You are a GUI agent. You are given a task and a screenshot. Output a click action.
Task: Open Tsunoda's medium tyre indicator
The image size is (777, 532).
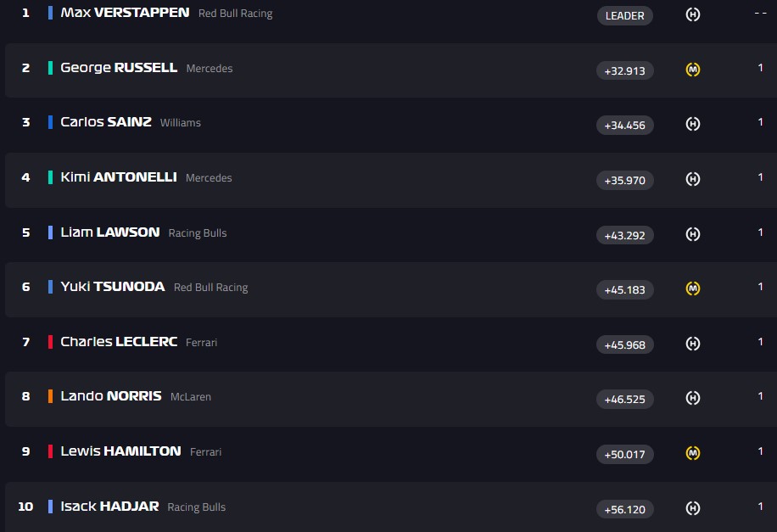coord(692,288)
